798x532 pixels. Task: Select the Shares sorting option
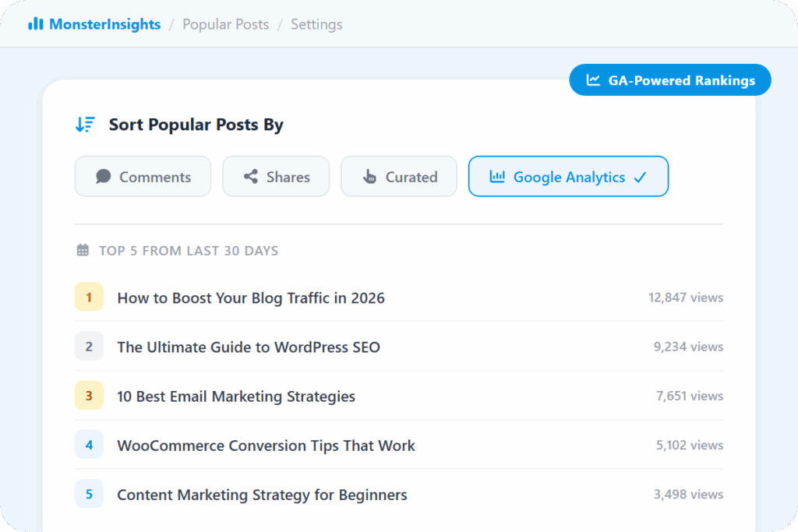[x=276, y=177]
